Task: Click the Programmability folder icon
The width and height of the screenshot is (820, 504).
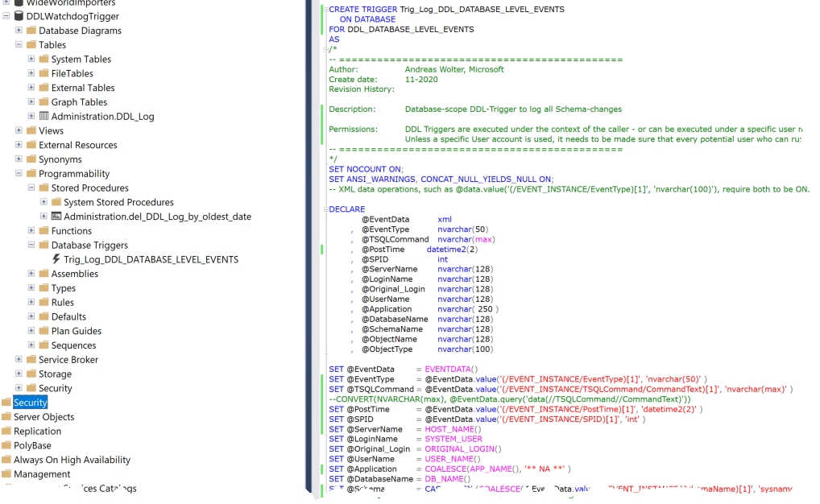Action: 31,173
